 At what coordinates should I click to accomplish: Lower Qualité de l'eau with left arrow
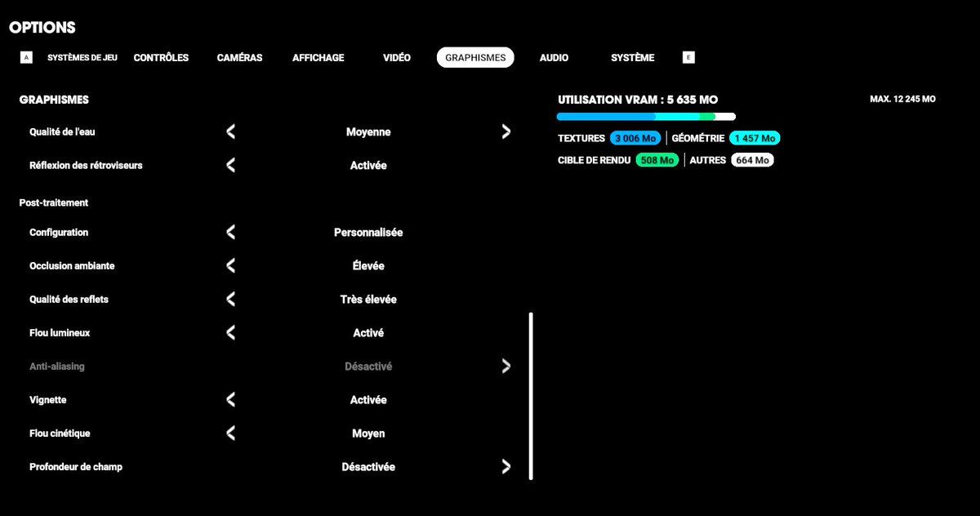[231, 131]
